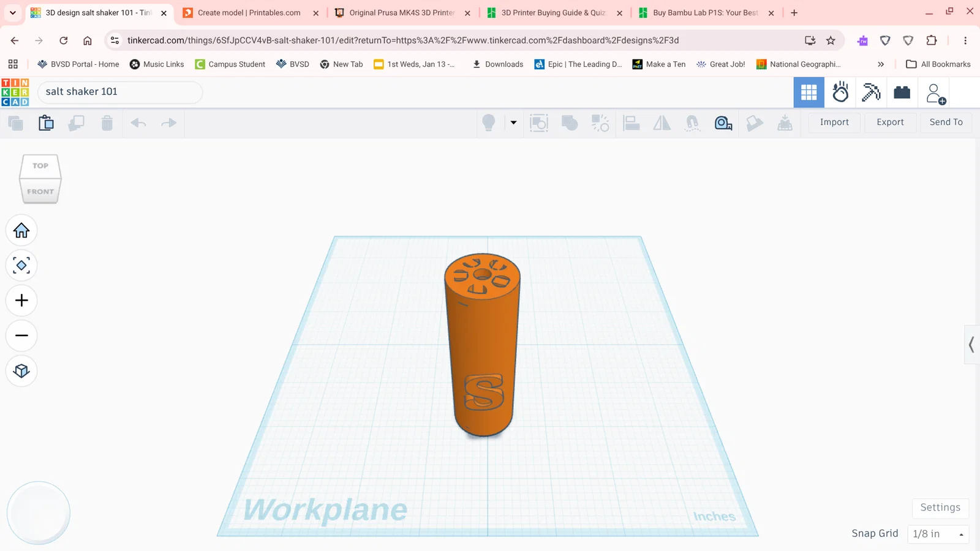Zoom out with the minus button
The width and height of the screenshot is (980, 551).
pos(21,335)
